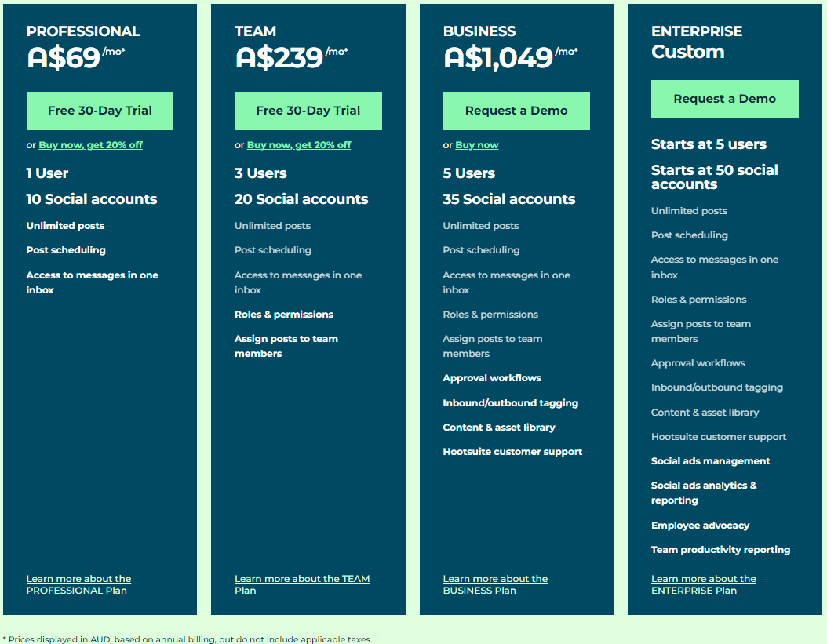Viewport: 827px width, 644px height.
Task: Follow Business plan 'Buy now' link
Action: click(477, 145)
